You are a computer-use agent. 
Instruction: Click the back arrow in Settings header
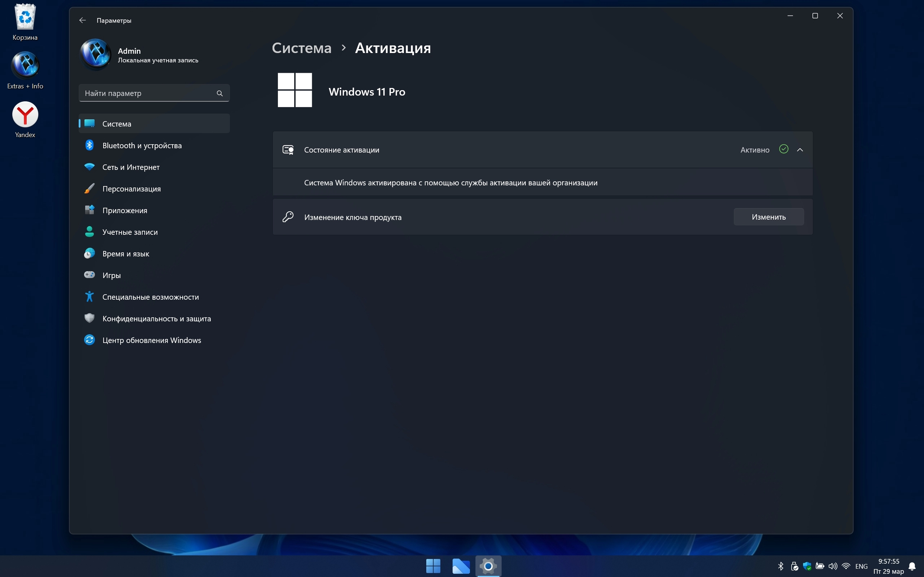[82, 20]
